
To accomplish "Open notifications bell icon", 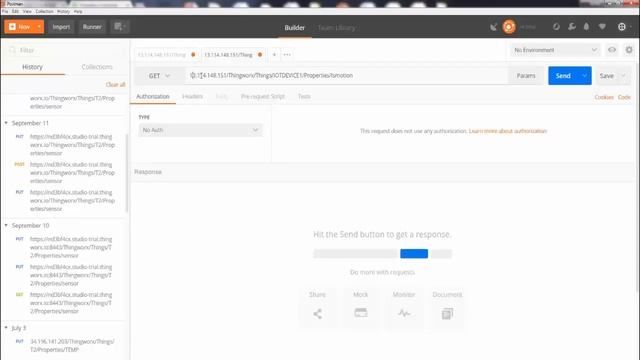I will point(586,27).
